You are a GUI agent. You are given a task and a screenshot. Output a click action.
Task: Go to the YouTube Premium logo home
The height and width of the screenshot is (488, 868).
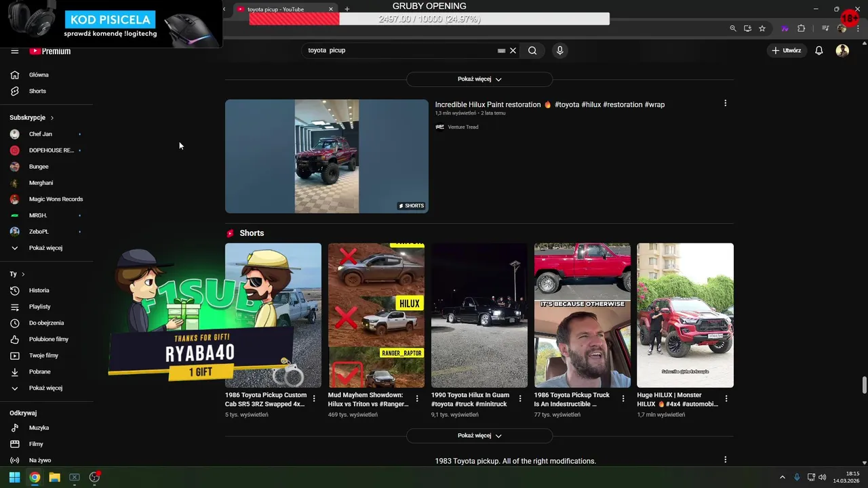coord(50,51)
